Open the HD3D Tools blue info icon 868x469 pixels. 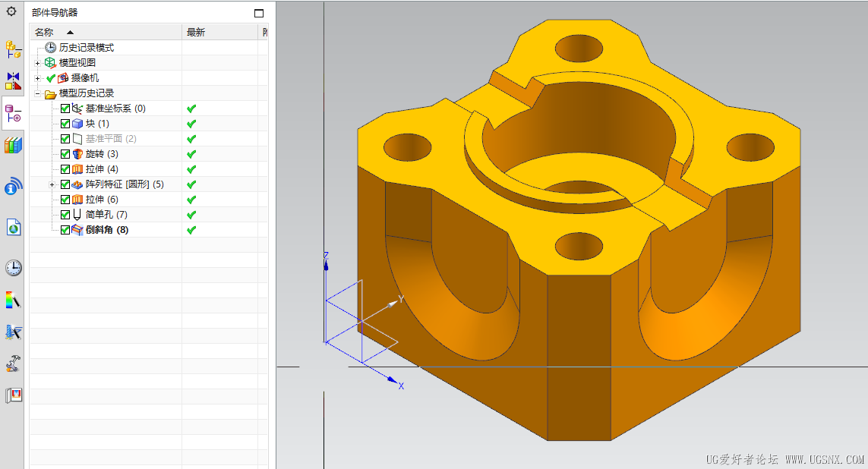(x=13, y=186)
